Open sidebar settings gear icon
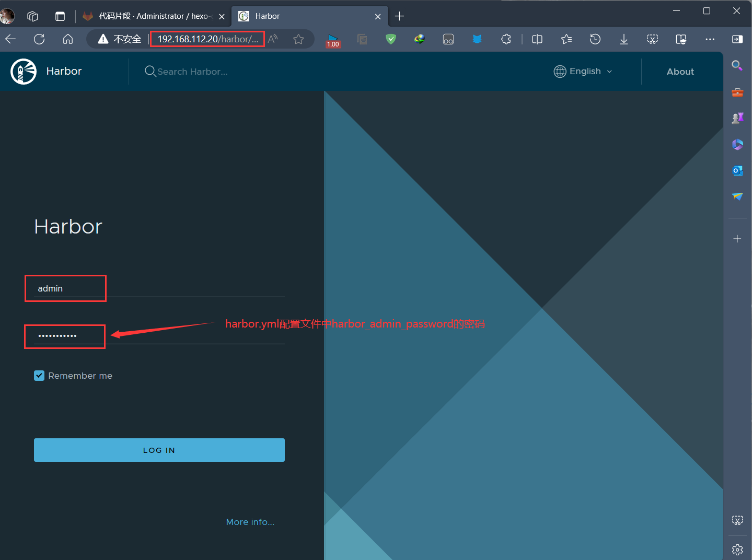The height and width of the screenshot is (560, 752). click(x=737, y=550)
